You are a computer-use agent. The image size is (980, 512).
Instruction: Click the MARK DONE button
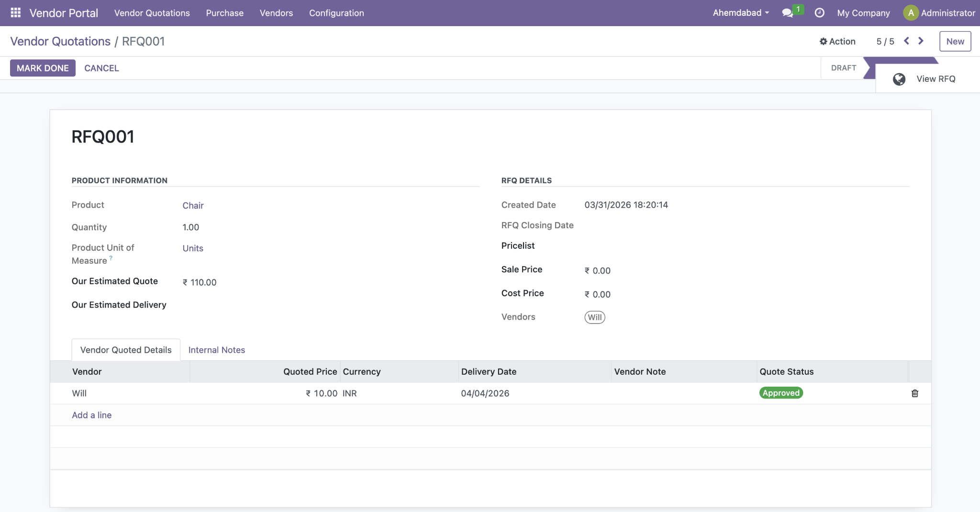pos(43,68)
